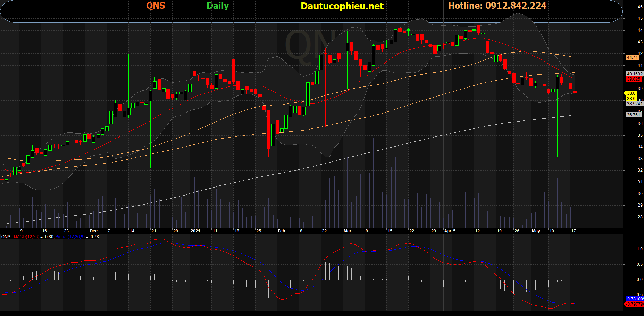Click the Feb label on date axis
Image resolution: width=644 pixels, height=316 pixels.
click(281, 231)
